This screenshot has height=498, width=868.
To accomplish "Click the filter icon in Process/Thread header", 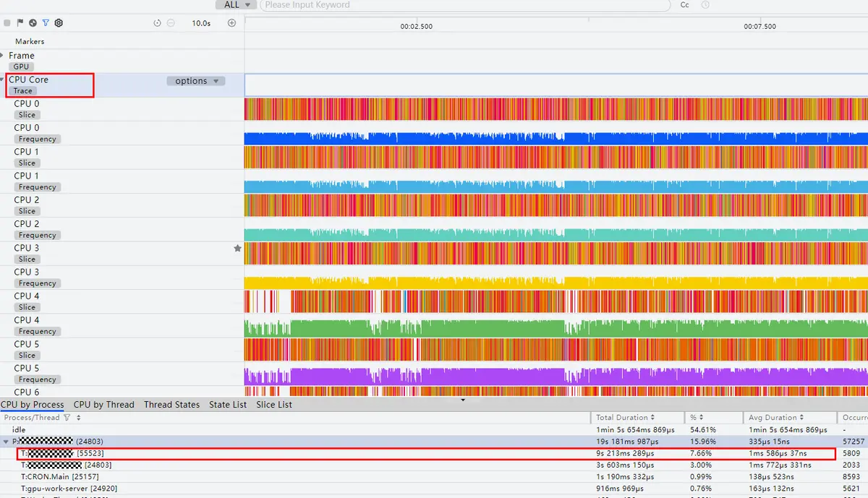I will pos(67,418).
